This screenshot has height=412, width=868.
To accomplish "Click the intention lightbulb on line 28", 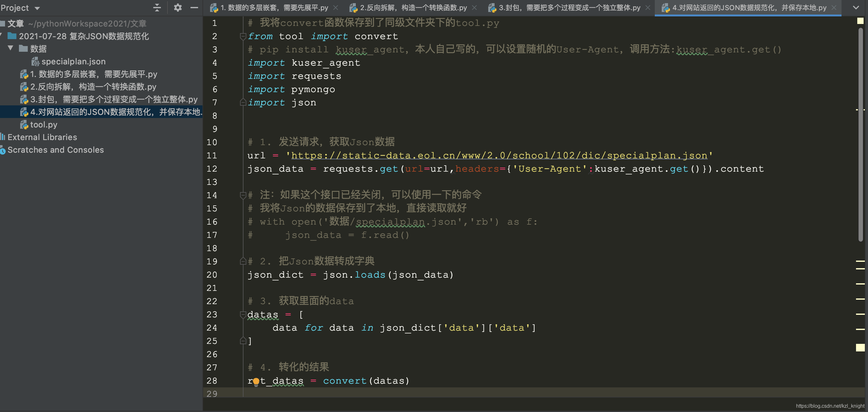I will click(256, 381).
